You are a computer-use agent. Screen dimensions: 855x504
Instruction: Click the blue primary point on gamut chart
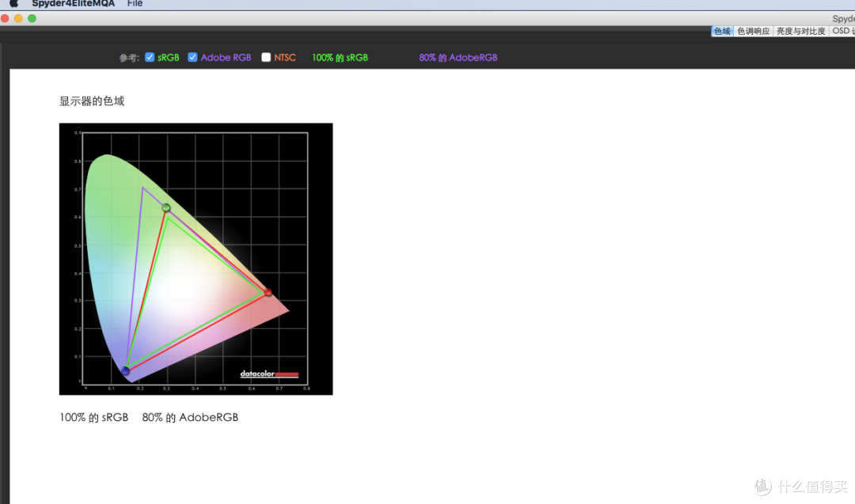125,370
